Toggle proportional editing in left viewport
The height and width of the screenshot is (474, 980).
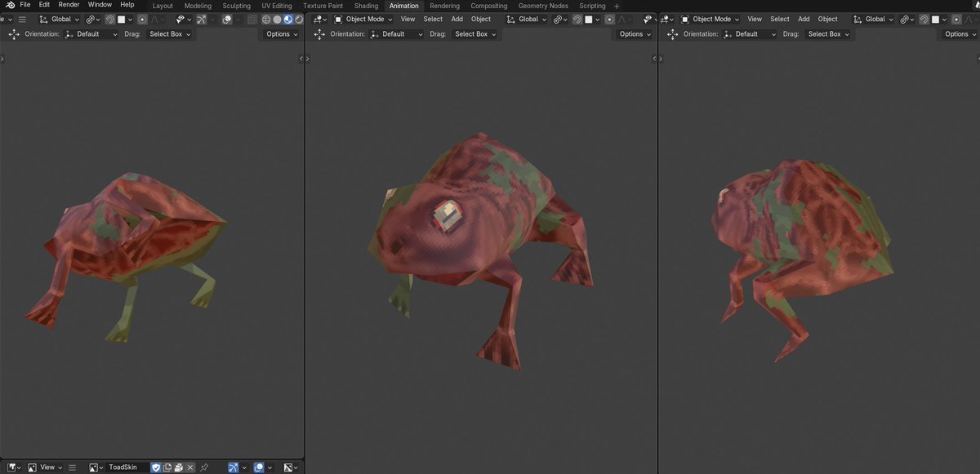pyautogui.click(x=141, y=19)
